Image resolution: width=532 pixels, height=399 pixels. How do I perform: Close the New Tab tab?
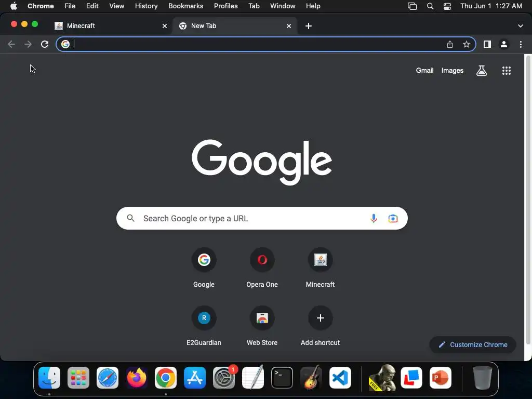tap(289, 26)
